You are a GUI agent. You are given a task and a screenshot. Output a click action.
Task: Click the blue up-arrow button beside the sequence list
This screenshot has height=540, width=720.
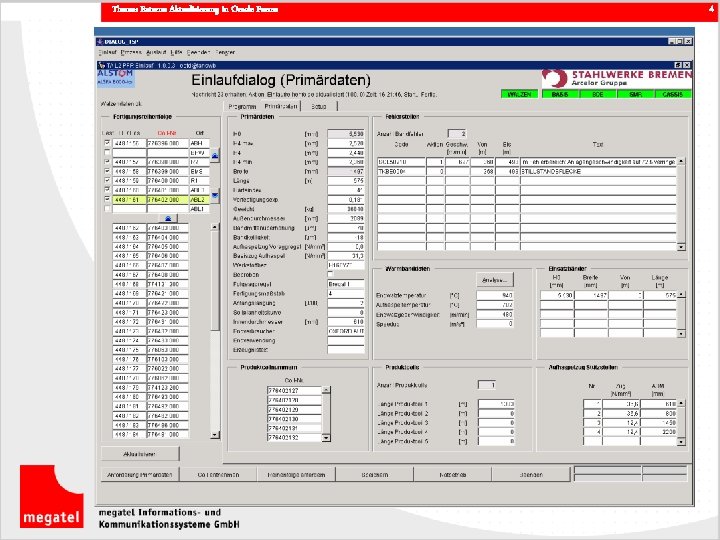(x=215, y=158)
